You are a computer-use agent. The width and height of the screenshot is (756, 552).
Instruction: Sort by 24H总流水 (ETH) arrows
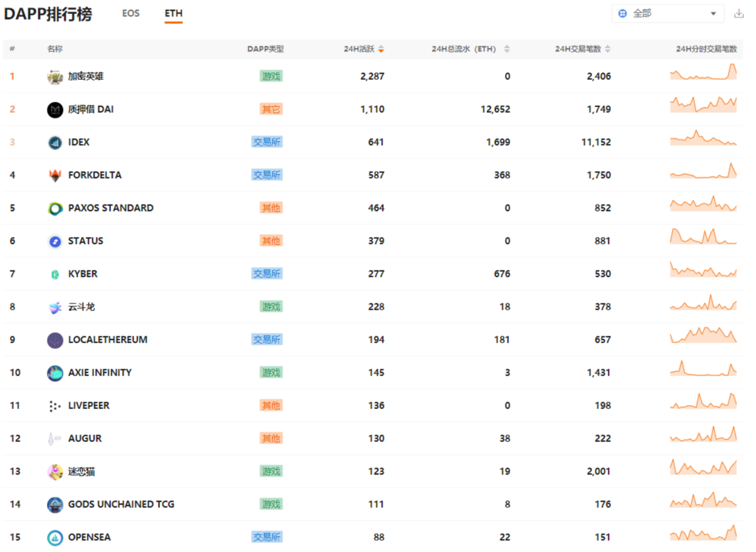coord(507,49)
